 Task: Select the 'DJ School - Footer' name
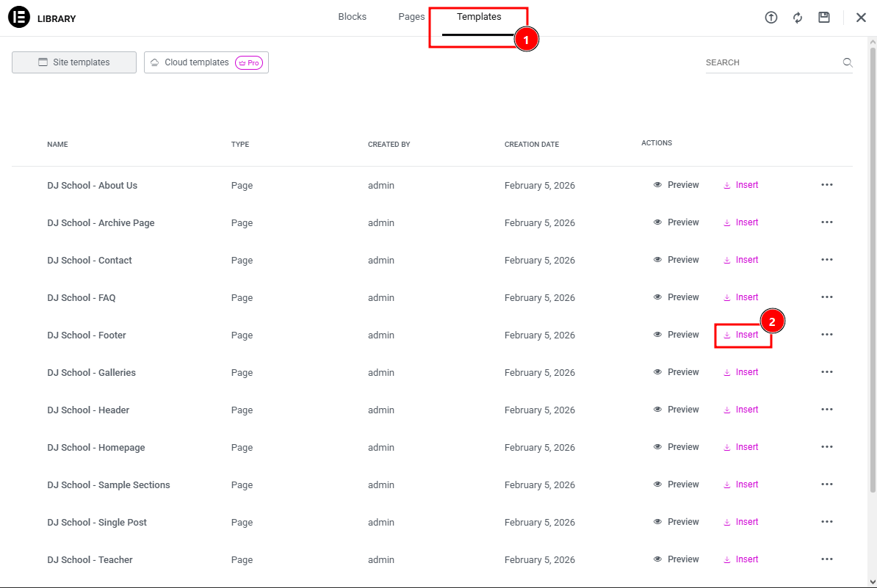point(87,335)
